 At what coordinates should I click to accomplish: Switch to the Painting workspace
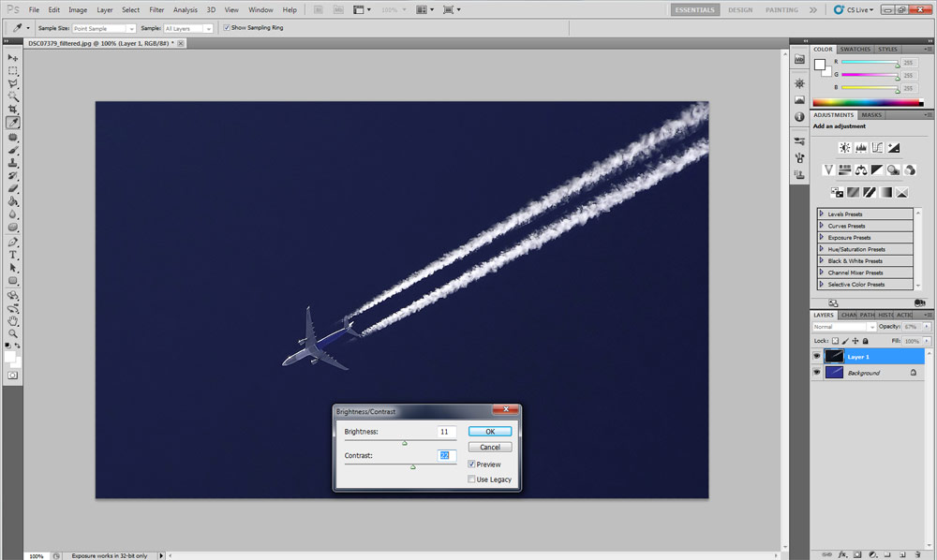pos(781,10)
